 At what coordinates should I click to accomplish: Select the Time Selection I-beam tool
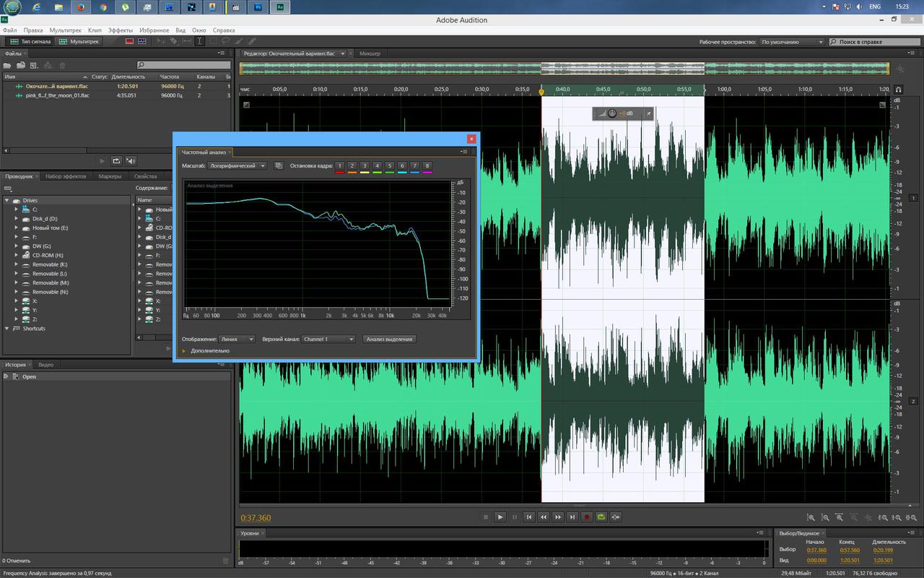click(200, 41)
